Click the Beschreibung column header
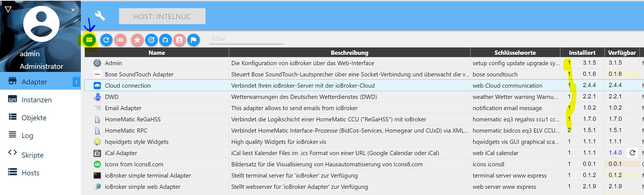This screenshot has height=195, width=644. tap(350, 53)
